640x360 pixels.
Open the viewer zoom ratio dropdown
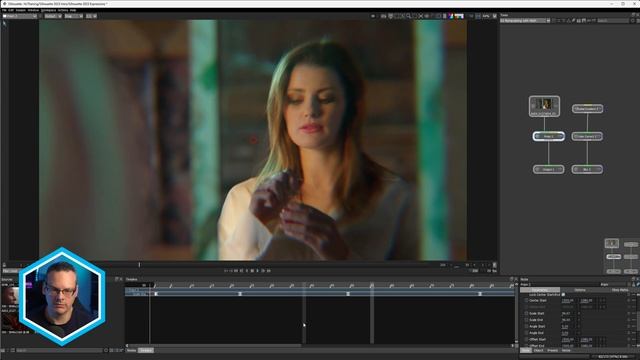tap(92, 16)
